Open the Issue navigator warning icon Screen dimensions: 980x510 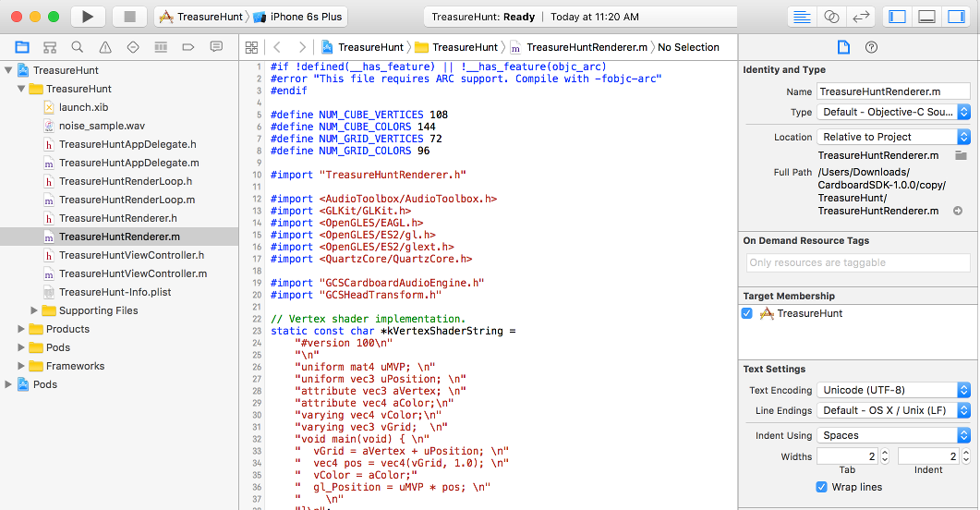point(105,47)
